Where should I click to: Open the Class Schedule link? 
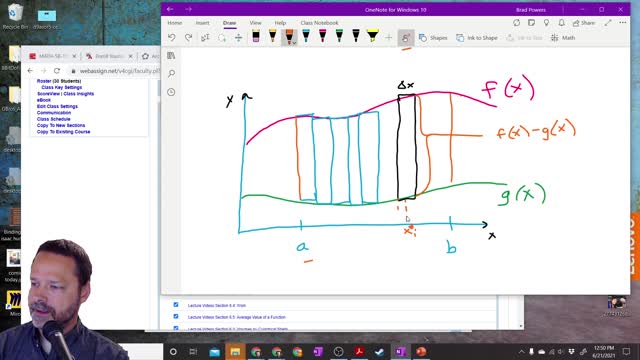(53, 119)
